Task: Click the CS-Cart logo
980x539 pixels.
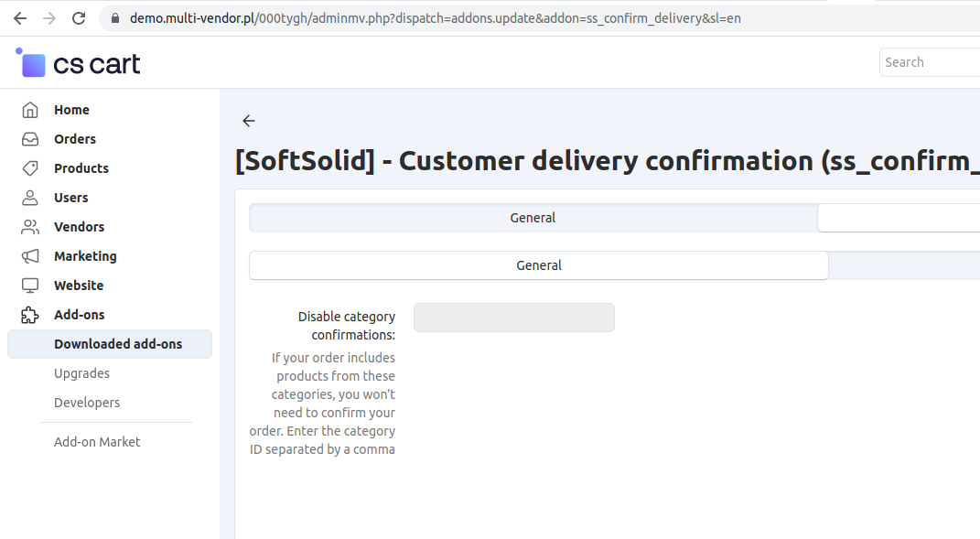Action: 79,63
